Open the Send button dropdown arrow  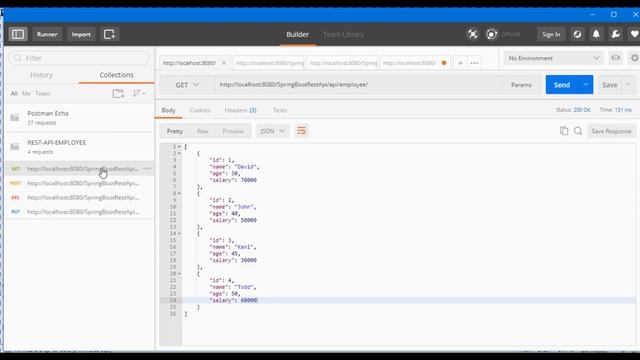[x=586, y=85]
